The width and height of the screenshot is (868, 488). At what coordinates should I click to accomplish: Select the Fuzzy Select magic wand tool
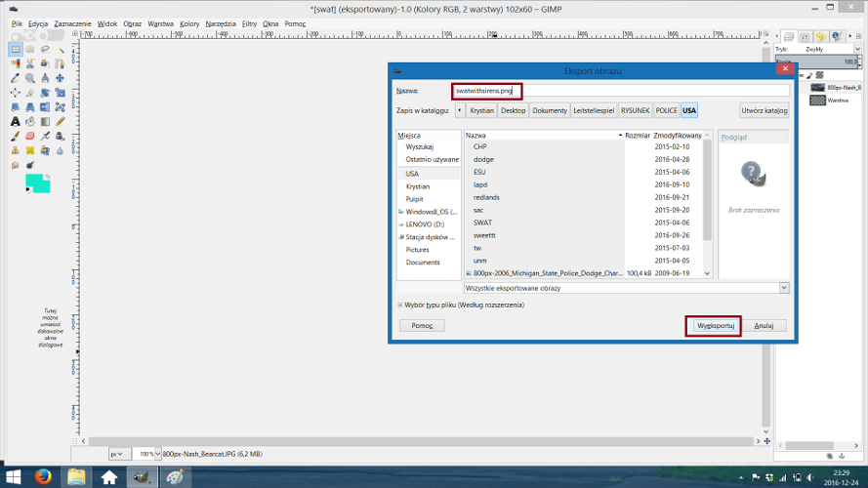click(x=60, y=49)
